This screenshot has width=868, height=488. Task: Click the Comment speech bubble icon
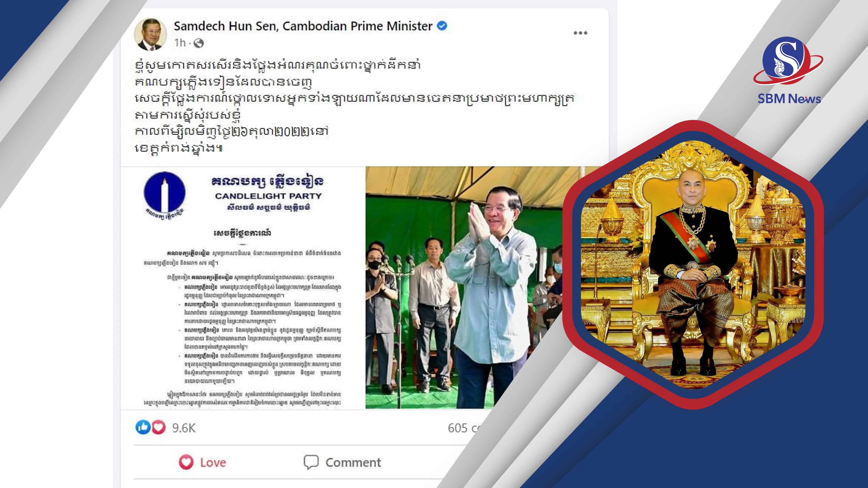[311, 462]
